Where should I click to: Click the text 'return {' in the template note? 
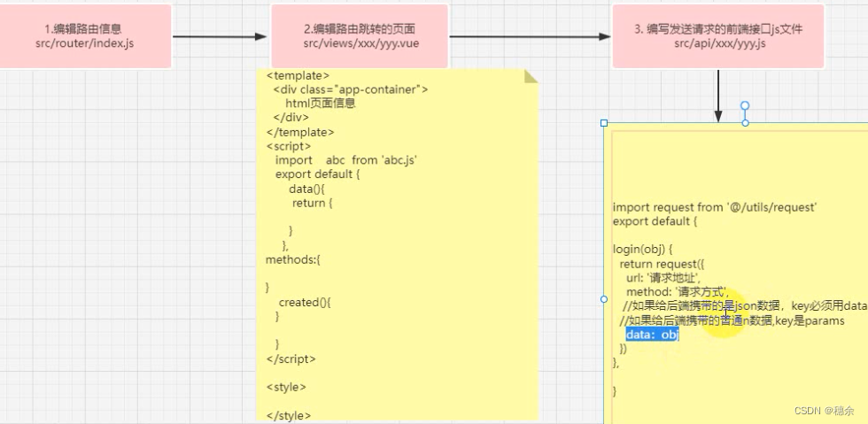click(312, 203)
